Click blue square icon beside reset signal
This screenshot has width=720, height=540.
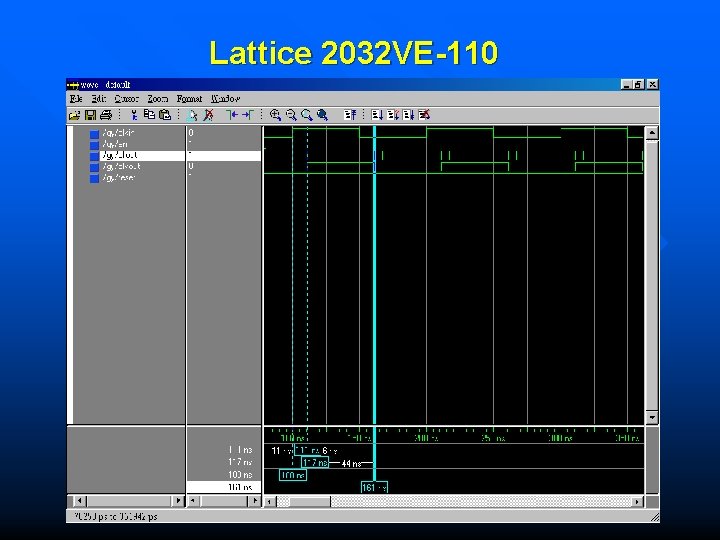(x=94, y=178)
